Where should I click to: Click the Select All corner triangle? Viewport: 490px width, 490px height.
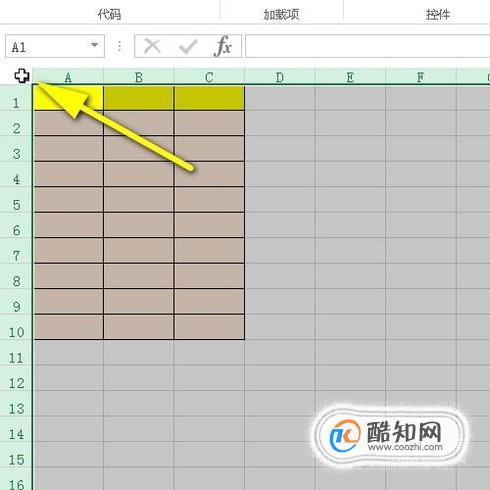[21, 76]
